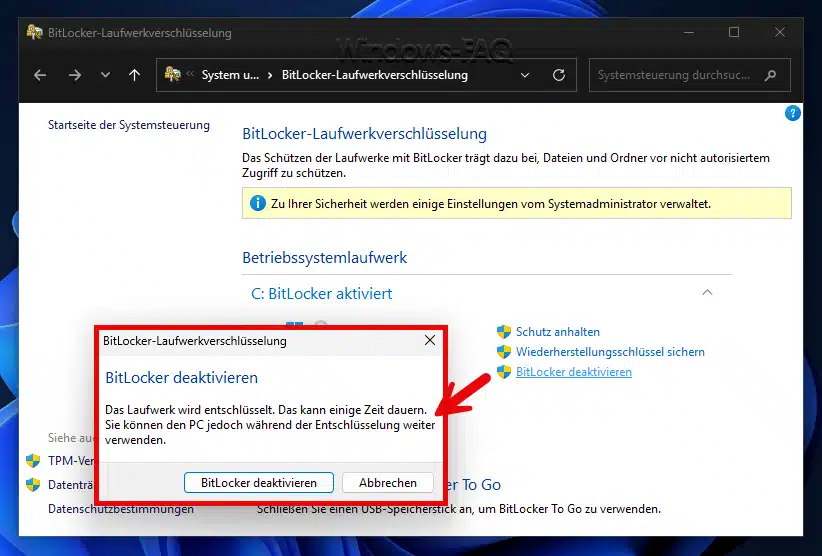Image resolution: width=822 pixels, height=556 pixels.
Task: Minimize the BitLocker-Laufwerkverschlüsselung window
Action: pos(689,32)
